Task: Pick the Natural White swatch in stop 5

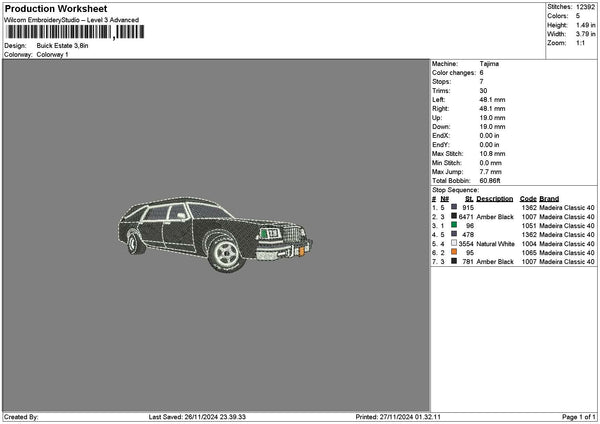Action: 454,243
